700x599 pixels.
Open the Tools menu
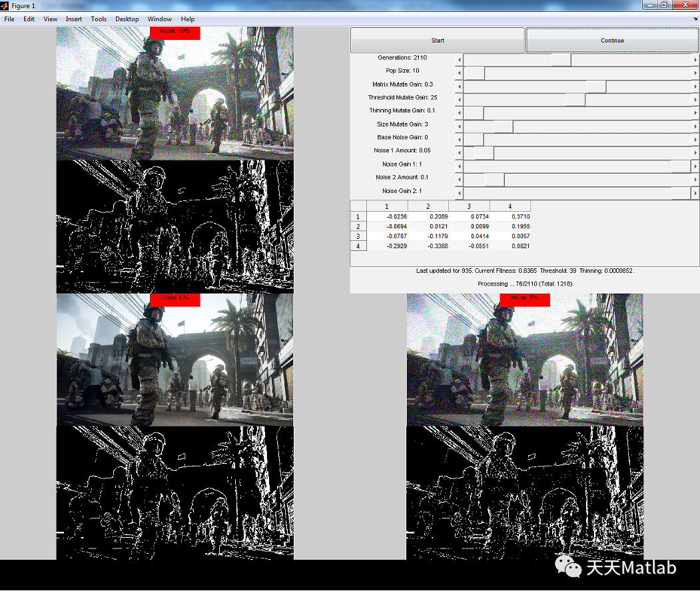(99, 19)
